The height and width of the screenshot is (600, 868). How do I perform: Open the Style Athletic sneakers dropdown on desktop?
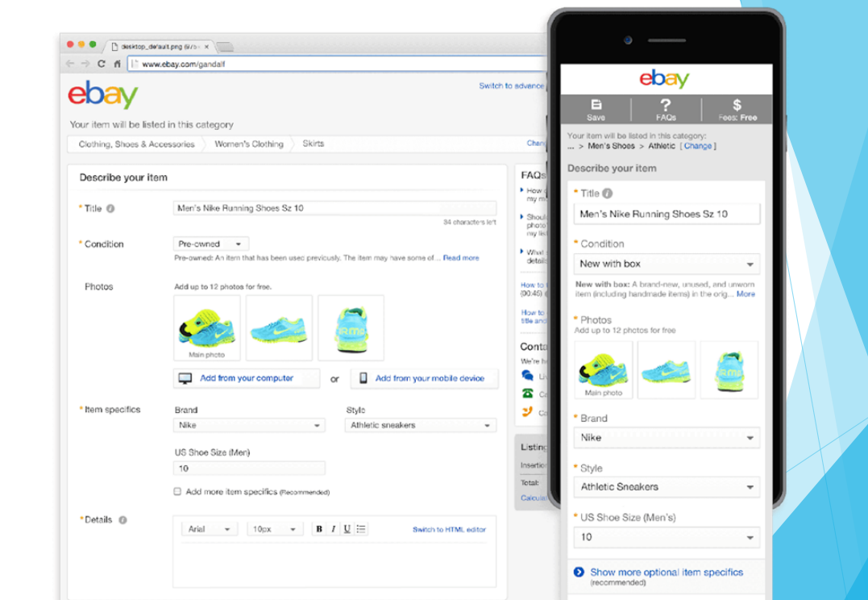tap(421, 426)
